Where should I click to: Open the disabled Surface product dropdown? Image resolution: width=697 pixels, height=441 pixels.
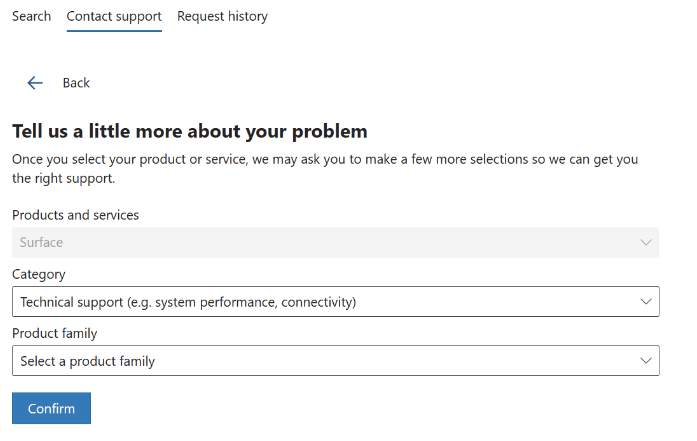[335, 242]
